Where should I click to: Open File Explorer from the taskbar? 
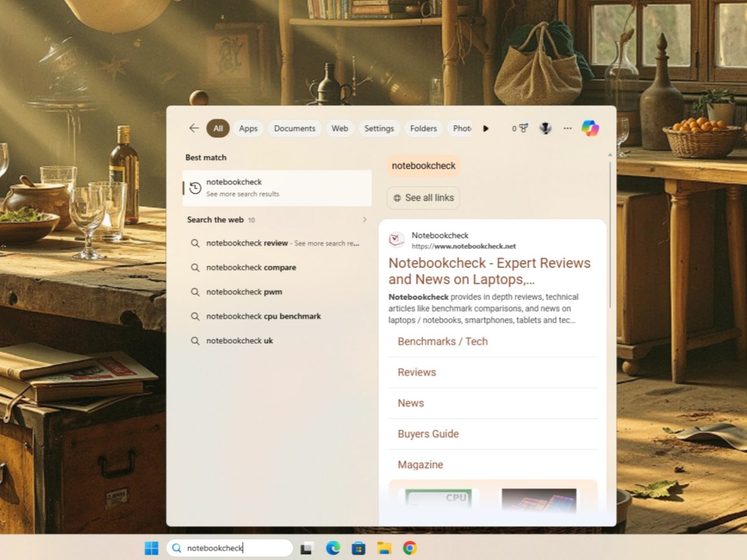[384, 548]
